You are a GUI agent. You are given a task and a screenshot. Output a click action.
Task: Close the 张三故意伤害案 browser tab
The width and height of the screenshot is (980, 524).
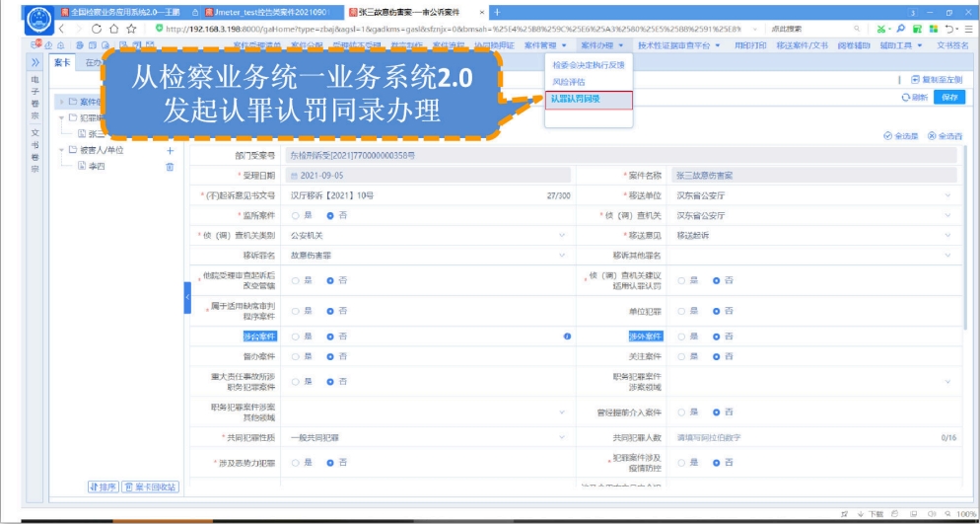click(482, 12)
